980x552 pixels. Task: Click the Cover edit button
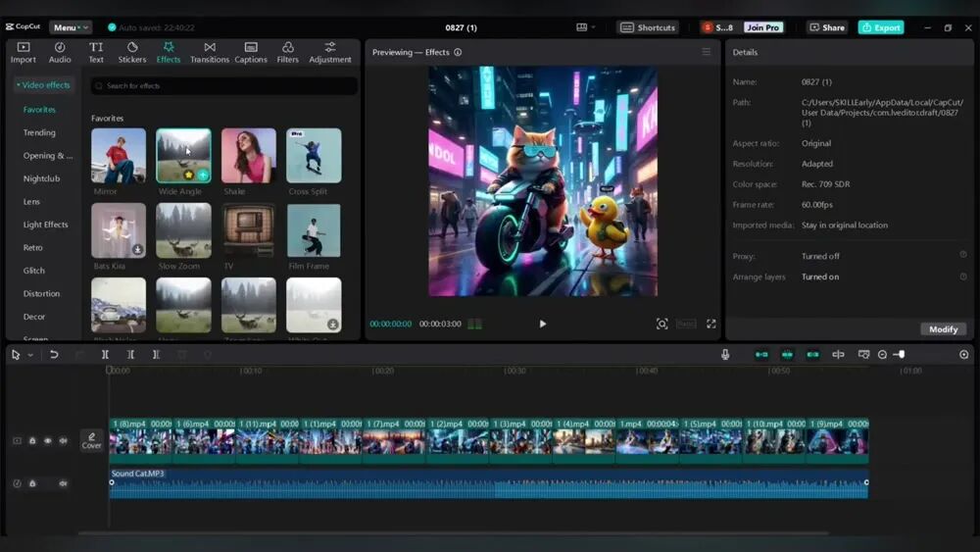[x=91, y=440]
